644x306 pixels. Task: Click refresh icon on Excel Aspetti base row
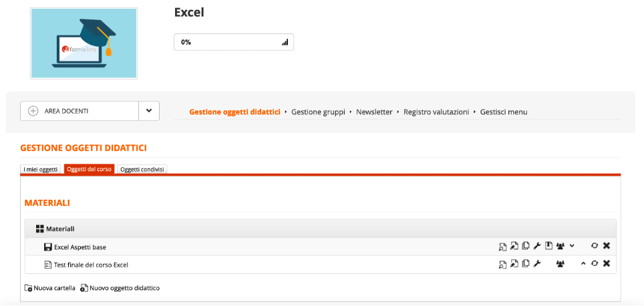coord(595,247)
